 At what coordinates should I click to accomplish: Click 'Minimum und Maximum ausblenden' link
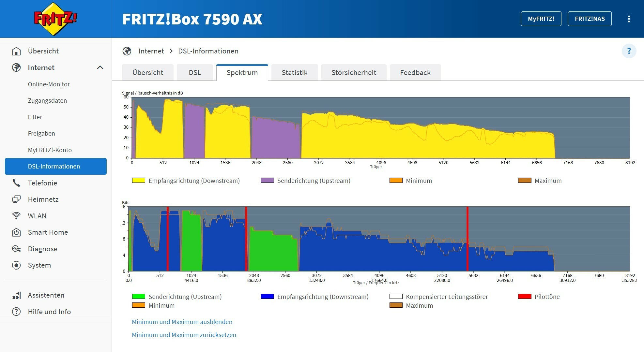click(x=182, y=322)
